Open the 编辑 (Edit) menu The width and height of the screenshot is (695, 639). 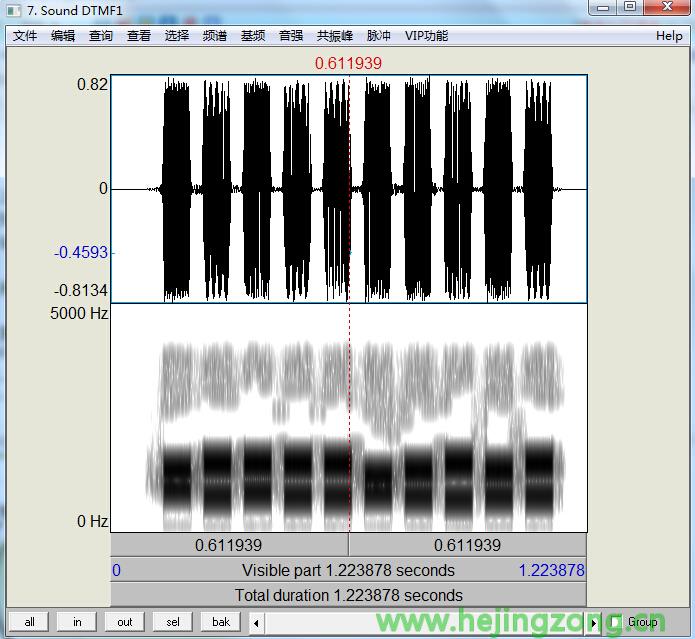[63, 36]
